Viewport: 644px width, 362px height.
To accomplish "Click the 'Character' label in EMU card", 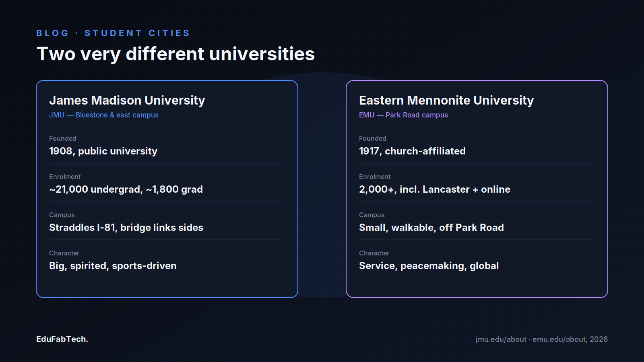I will 374,253.
